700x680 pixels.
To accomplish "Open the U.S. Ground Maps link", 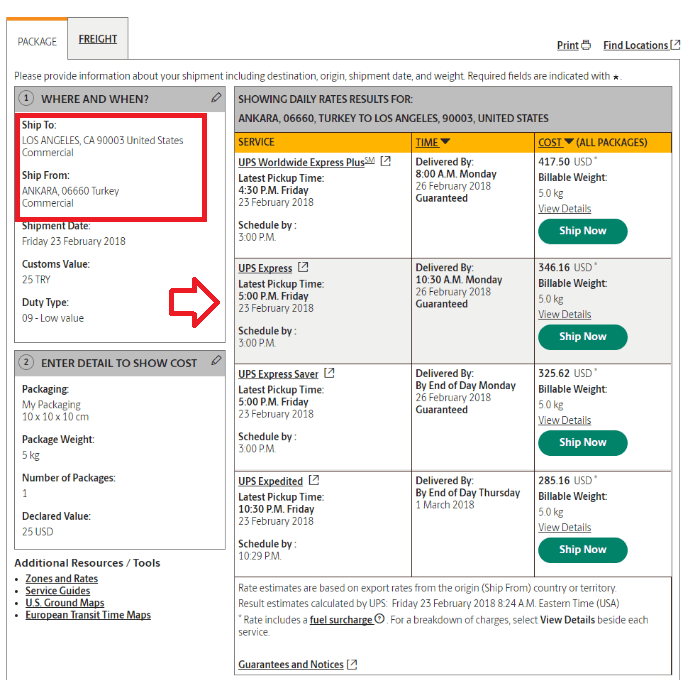I will click(65, 602).
